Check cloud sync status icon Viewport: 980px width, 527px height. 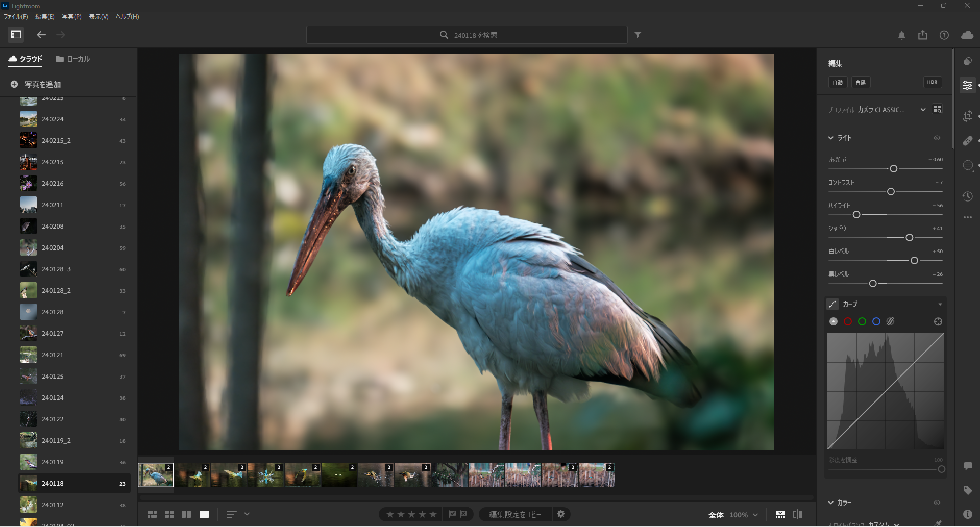pyautogui.click(x=967, y=35)
